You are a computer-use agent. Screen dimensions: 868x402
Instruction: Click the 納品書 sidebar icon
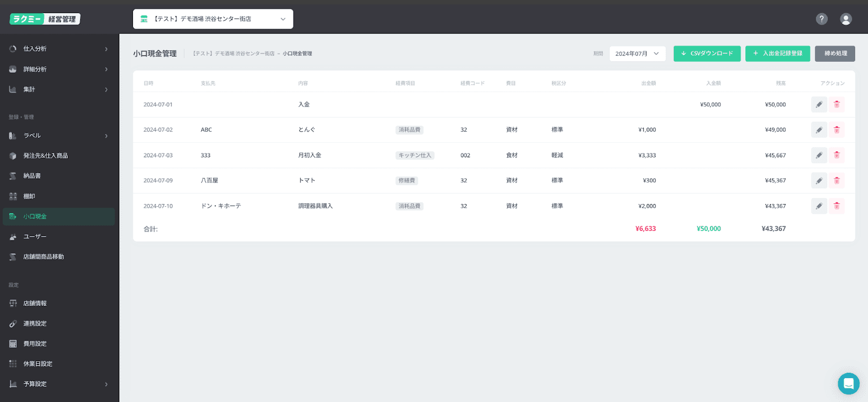pyautogui.click(x=13, y=176)
